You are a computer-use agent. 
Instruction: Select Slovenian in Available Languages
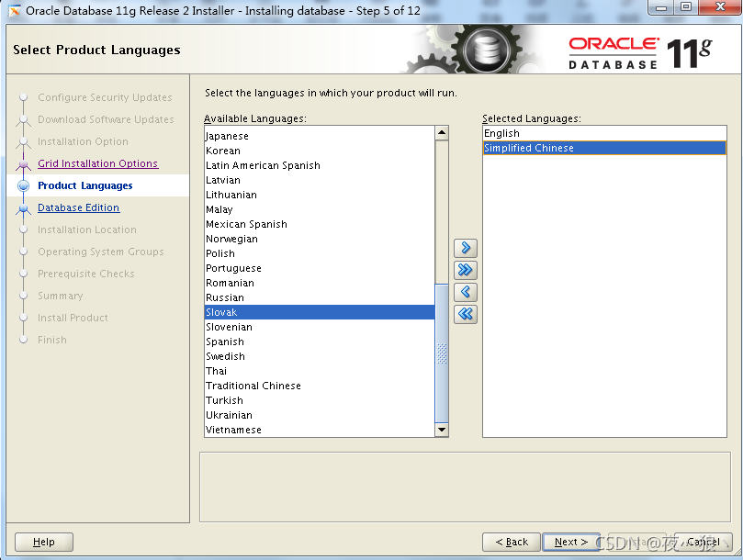(320, 327)
